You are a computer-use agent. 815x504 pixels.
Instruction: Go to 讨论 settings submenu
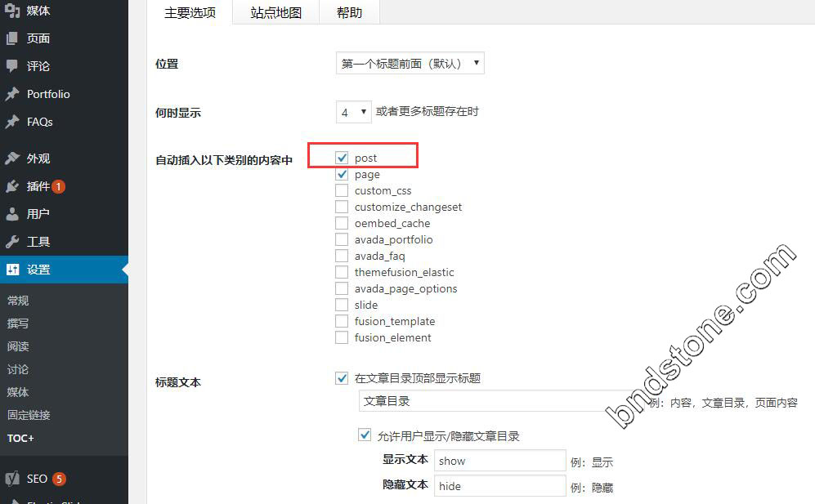pyautogui.click(x=18, y=369)
